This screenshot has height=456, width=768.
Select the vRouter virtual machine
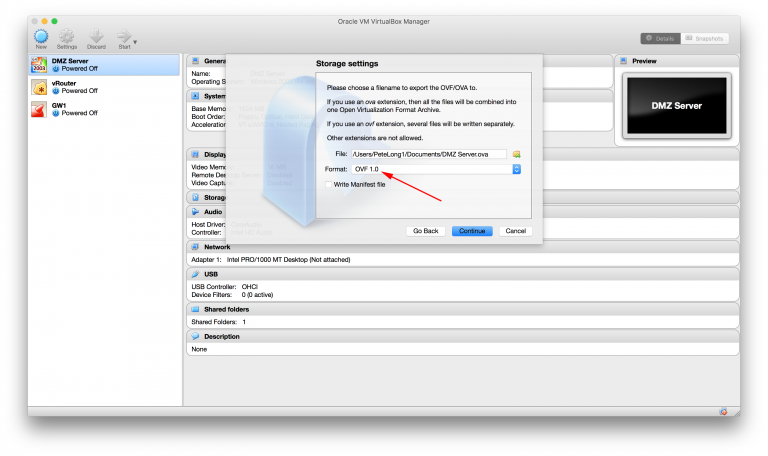[104, 87]
